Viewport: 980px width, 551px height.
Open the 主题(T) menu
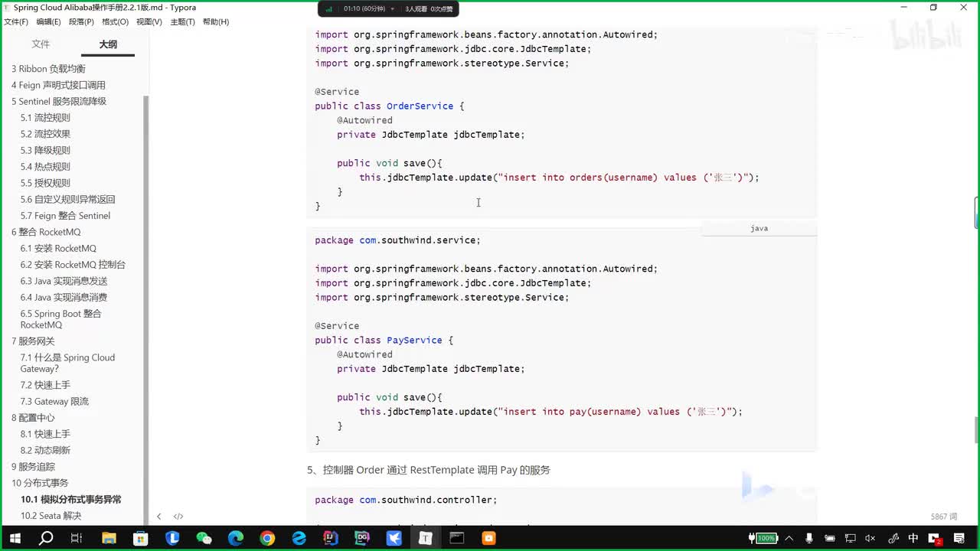pyautogui.click(x=182, y=22)
